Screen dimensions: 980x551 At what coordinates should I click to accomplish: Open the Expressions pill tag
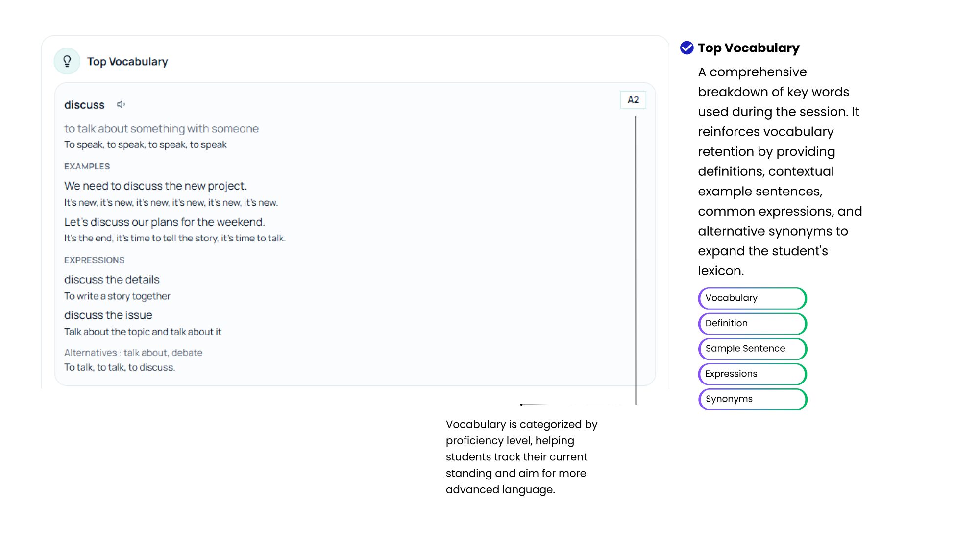752,374
